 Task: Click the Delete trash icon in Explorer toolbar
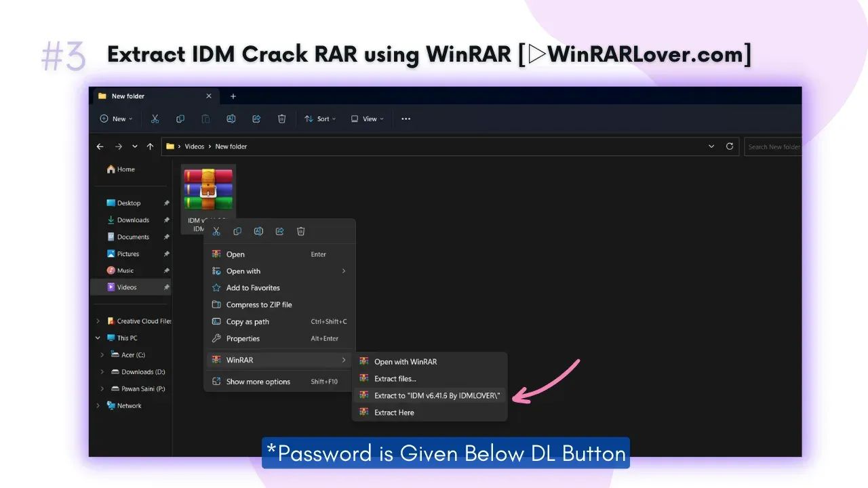pos(282,119)
